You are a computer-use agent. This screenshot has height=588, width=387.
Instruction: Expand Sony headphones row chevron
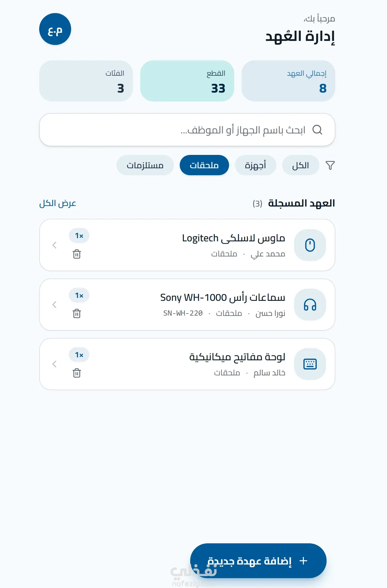(x=54, y=305)
